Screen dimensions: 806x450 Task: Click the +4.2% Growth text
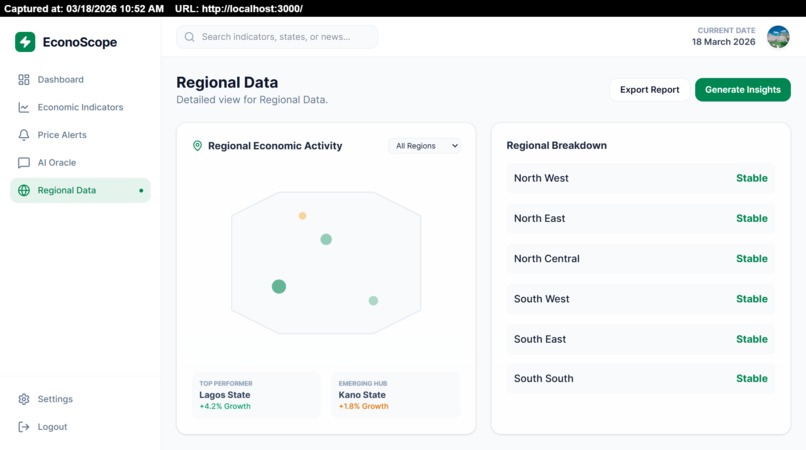click(x=225, y=406)
